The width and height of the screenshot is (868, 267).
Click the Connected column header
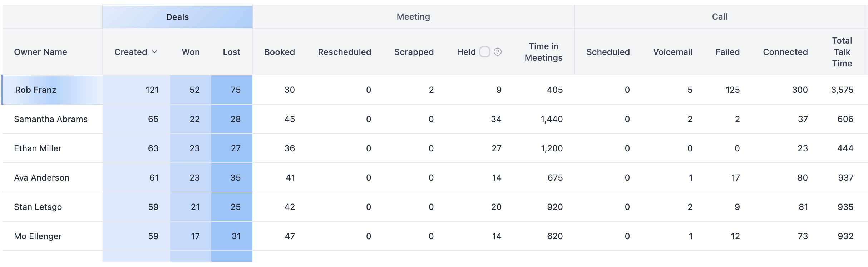(x=785, y=52)
